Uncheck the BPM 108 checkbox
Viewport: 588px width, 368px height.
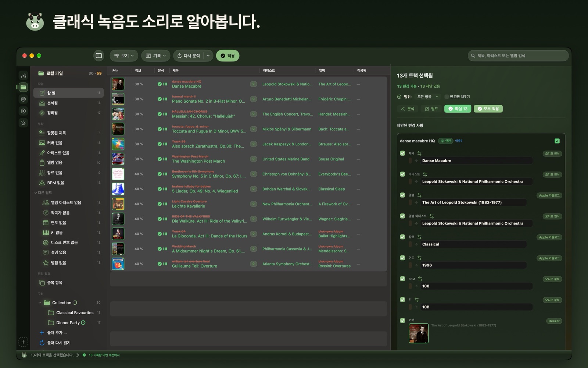tap(402, 279)
